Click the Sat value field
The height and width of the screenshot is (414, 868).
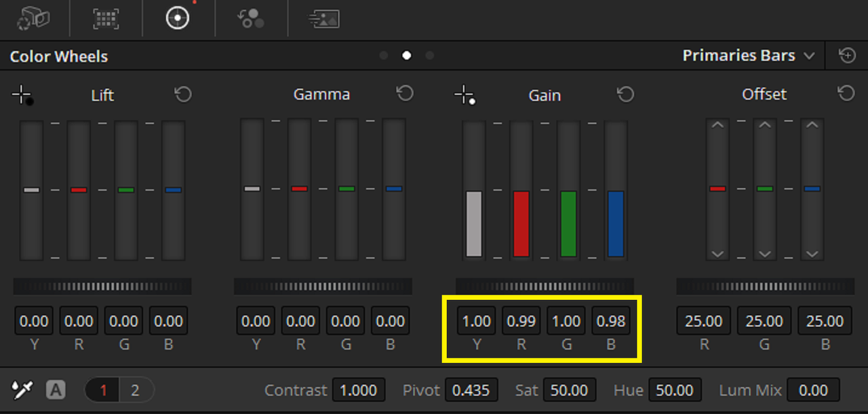(x=569, y=390)
